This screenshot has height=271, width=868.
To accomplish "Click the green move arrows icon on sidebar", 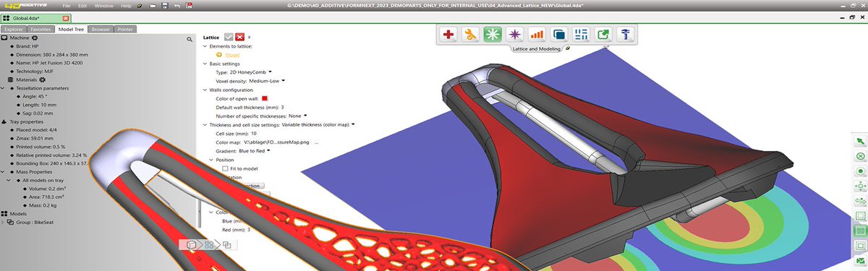I will [860, 186].
